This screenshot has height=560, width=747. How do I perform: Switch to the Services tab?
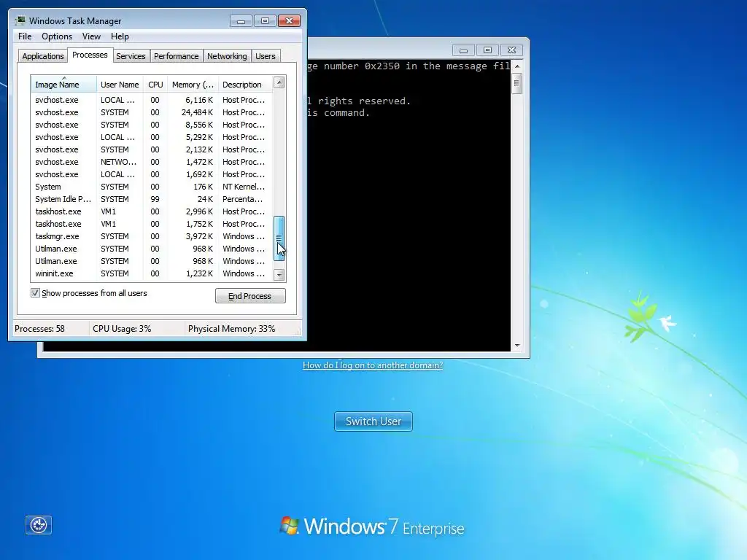point(131,56)
